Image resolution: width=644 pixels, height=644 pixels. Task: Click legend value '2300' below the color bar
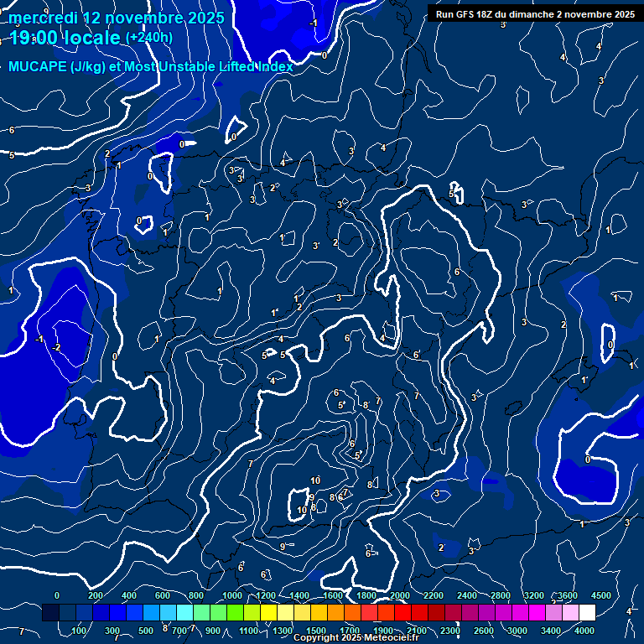(449, 631)
